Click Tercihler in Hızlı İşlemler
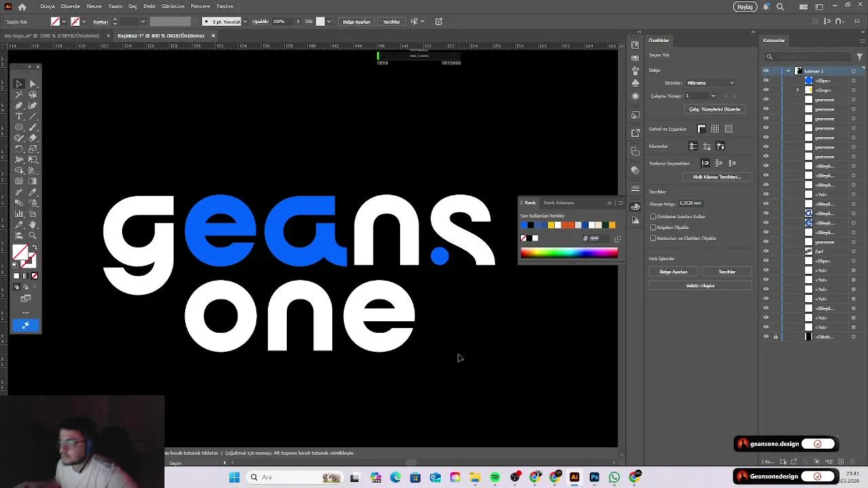The image size is (868, 488). click(x=727, y=272)
